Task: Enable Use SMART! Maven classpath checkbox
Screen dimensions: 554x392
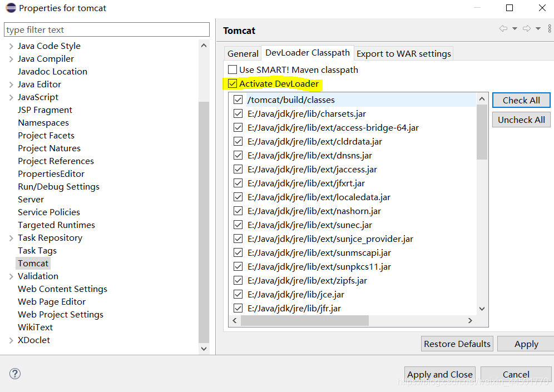Action: 233,70
